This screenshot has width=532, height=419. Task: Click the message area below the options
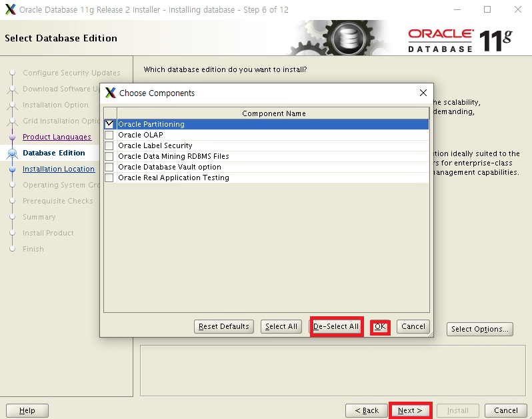(x=333, y=371)
